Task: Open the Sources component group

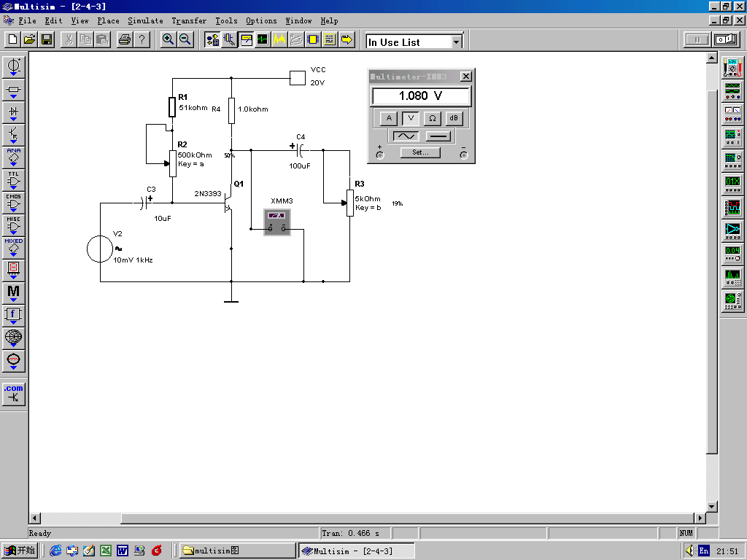Action: click(13, 66)
